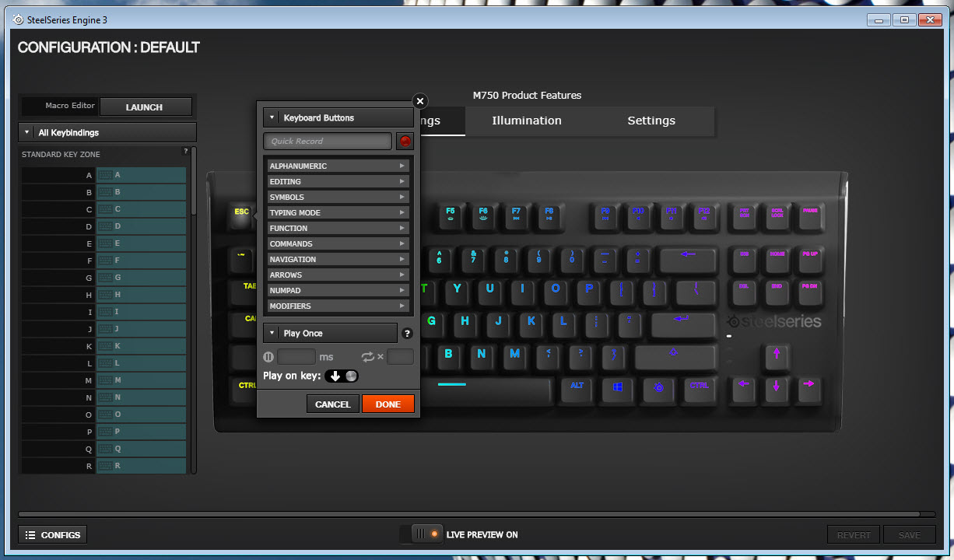Pick the Windows logo key on the keyboard
This screenshot has height=560, width=954.
pos(618,390)
